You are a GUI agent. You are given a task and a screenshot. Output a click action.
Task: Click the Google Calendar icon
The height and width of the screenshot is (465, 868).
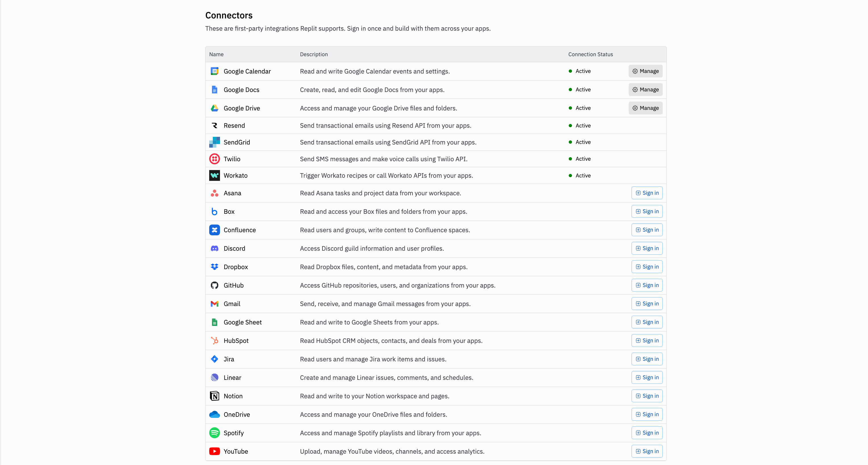[214, 71]
